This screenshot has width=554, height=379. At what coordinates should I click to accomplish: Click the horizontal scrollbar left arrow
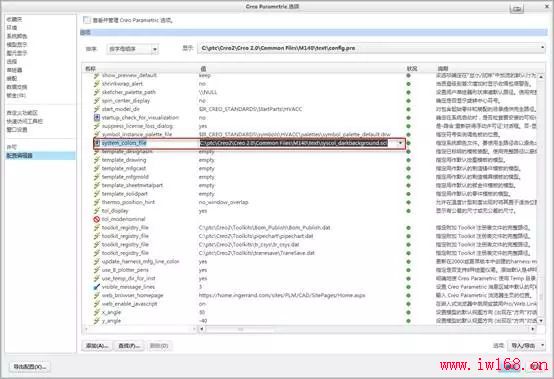coord(201,329)
